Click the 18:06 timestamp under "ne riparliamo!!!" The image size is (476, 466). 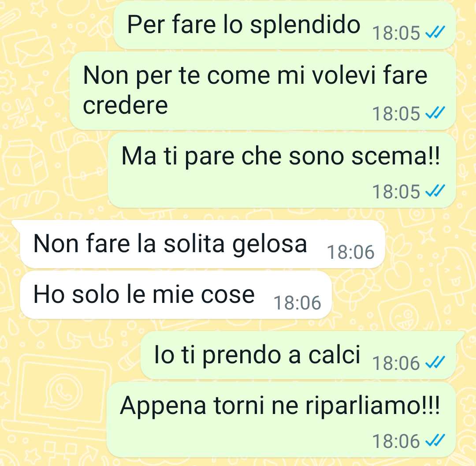396,441
